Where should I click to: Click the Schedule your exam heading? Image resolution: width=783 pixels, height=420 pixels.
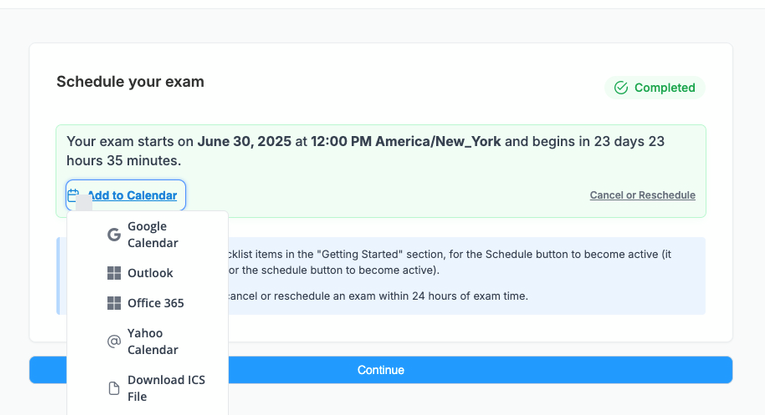coord(130,82)
